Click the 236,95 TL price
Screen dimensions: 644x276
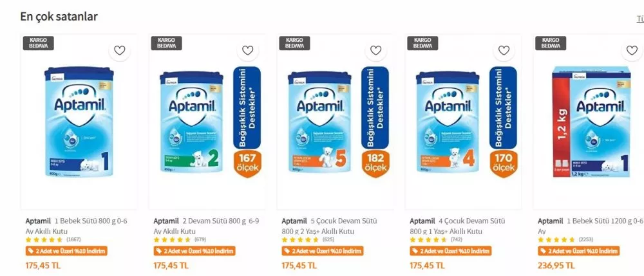[556, 265]
